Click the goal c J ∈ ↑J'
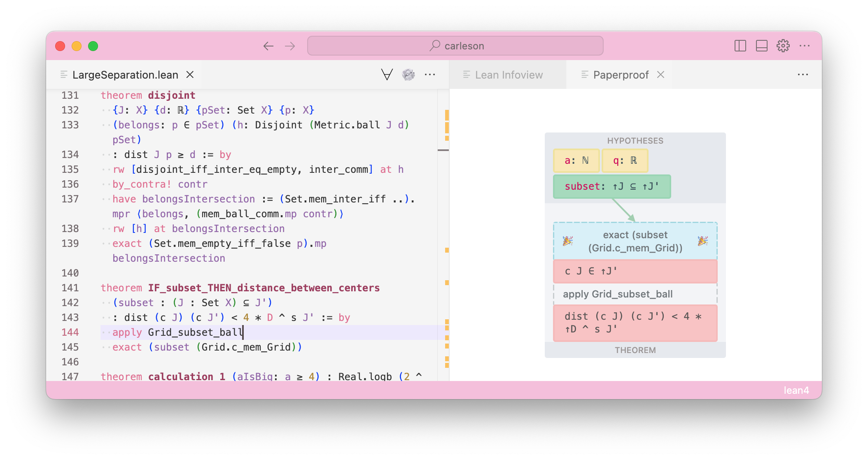 click(x=635, y=271)
